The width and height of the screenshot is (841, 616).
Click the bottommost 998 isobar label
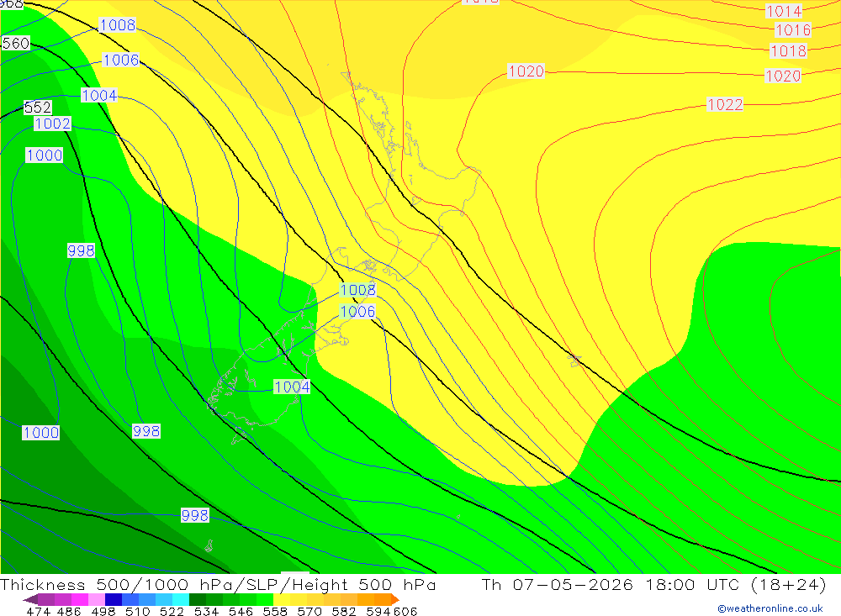195,516
